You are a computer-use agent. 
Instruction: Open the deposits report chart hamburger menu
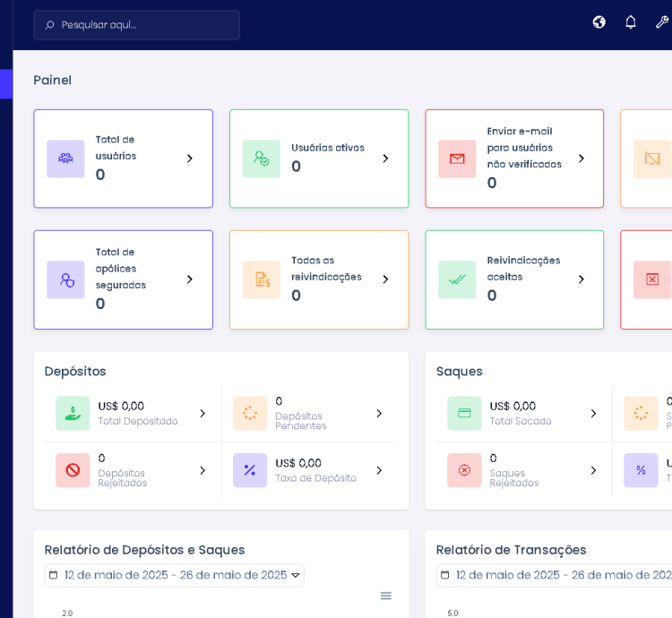pos(386,596)
